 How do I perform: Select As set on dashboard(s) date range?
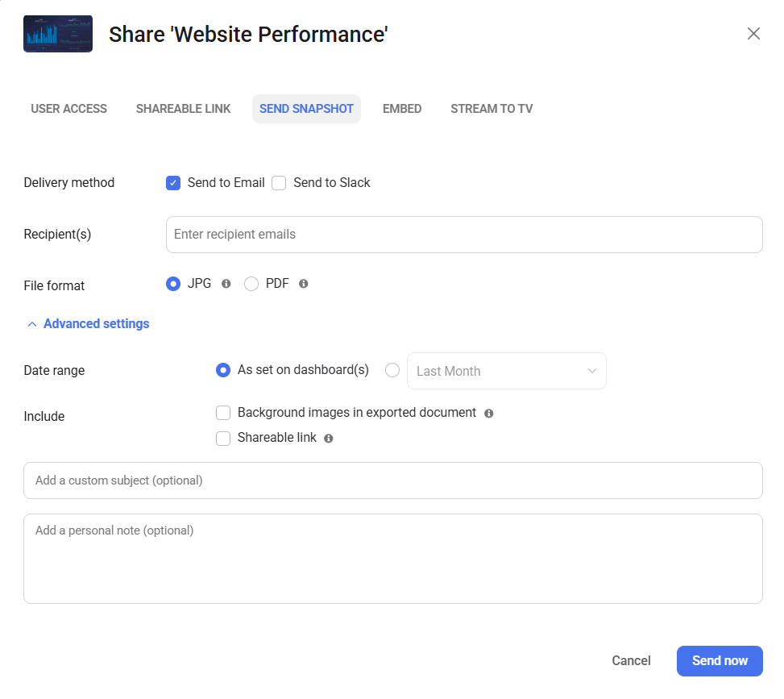[223, 370]
